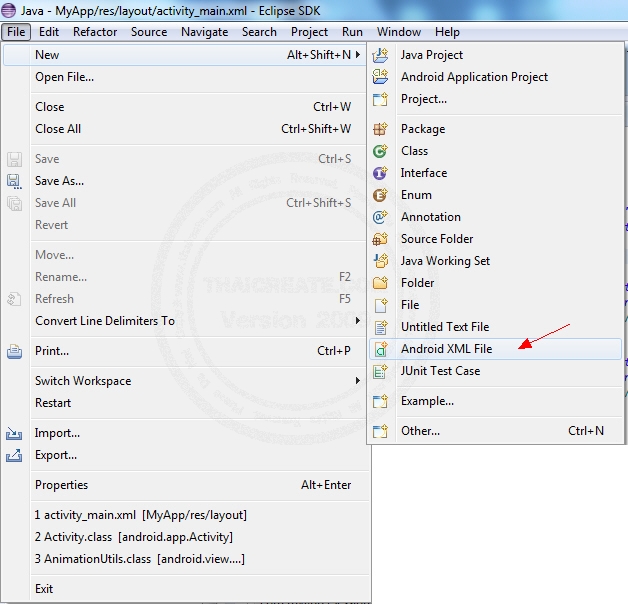Select Export... menu entry
Screen dimensions: 628x604
tap(185, 455)
